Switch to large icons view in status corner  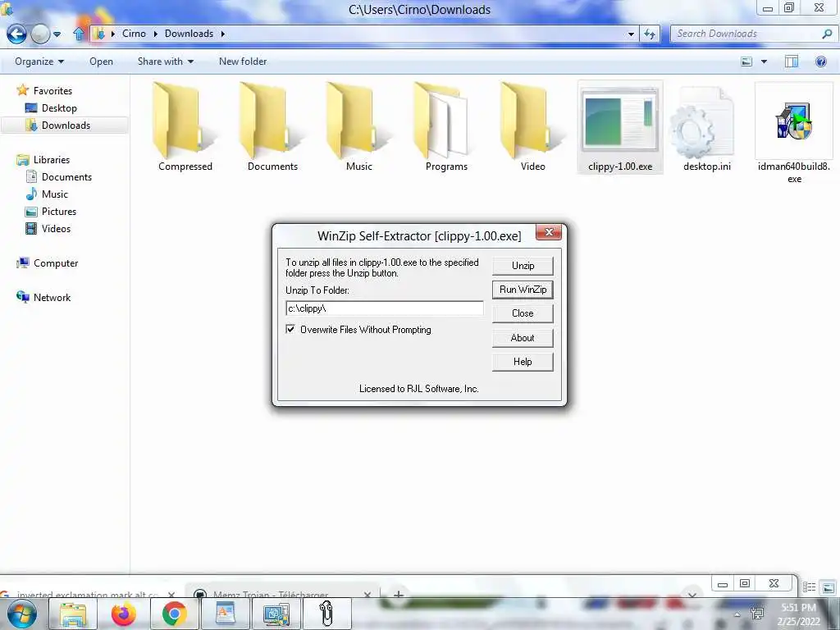pos(828,587)
